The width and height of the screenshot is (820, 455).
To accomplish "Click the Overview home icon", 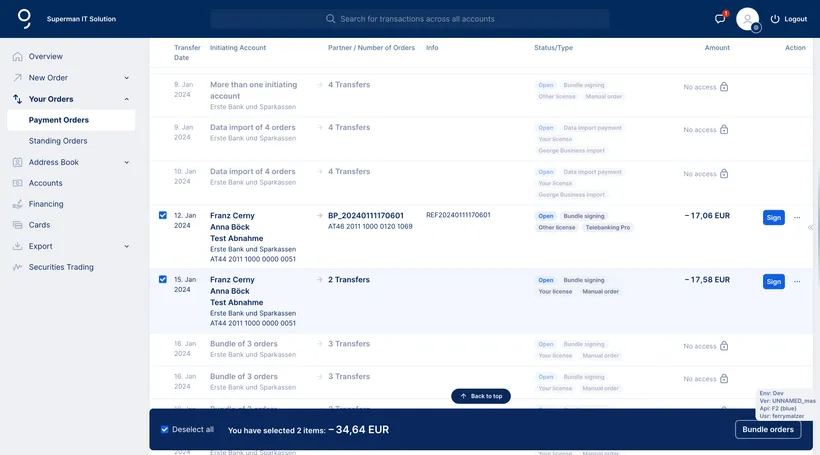I will tap(18, 56).
